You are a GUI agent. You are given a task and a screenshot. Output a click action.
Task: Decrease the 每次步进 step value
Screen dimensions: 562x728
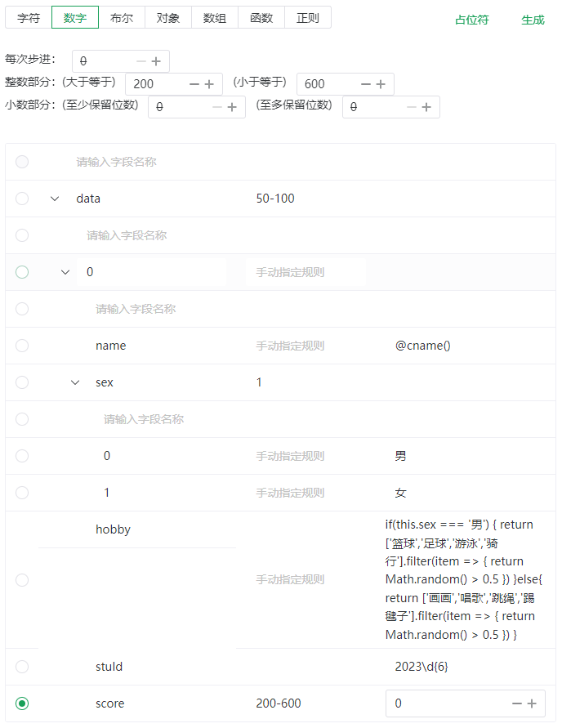141,61
